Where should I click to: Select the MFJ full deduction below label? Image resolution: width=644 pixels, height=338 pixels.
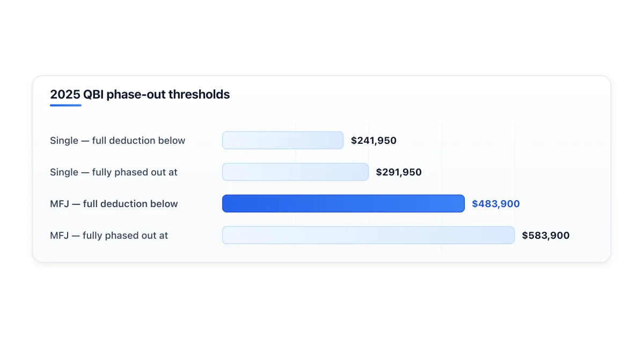pos(114,204)
